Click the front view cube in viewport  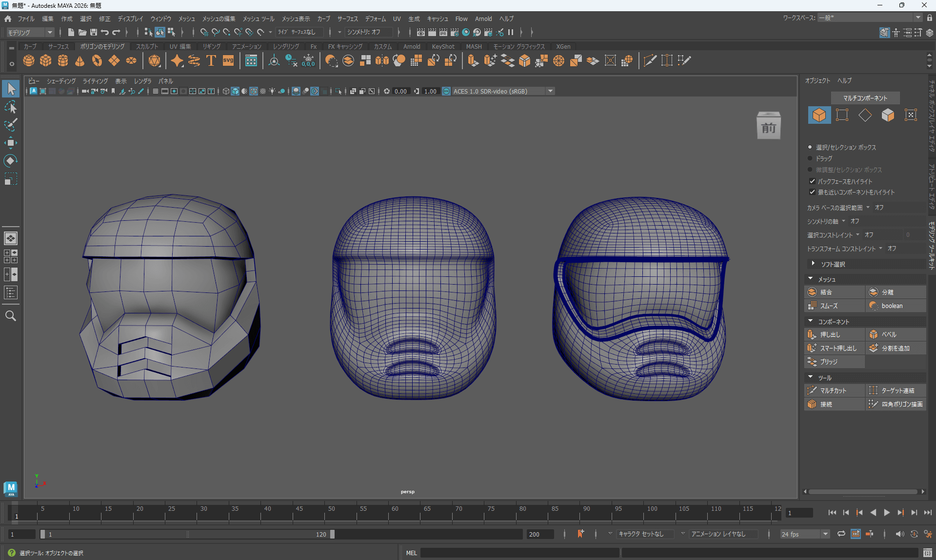(x=769, y=126)
